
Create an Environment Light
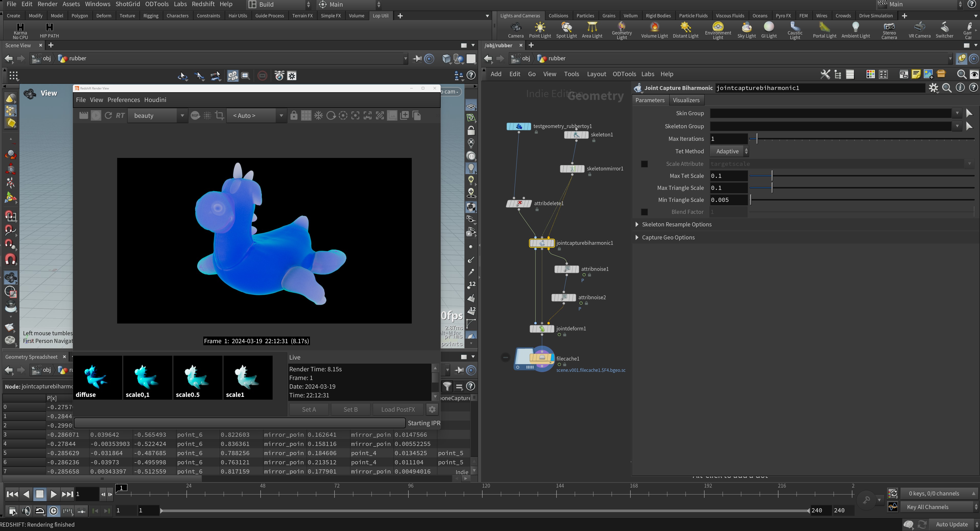tap(718, 30)
